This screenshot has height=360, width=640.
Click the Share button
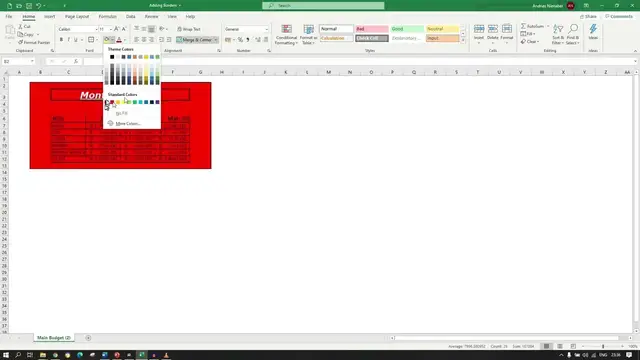(x=589, y=17)
